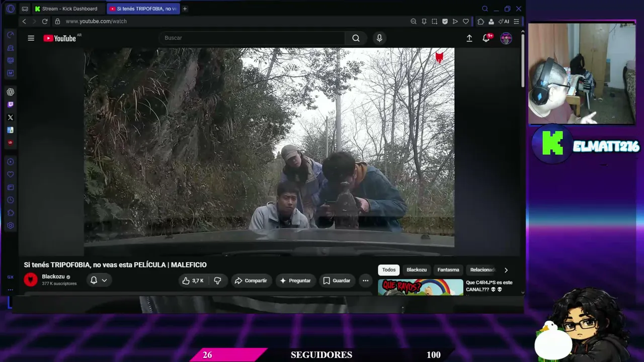Open sidebar bookmarks heart icon
Image resolution: width=644 pixels, height=362 pixels.
pos(10,174)
